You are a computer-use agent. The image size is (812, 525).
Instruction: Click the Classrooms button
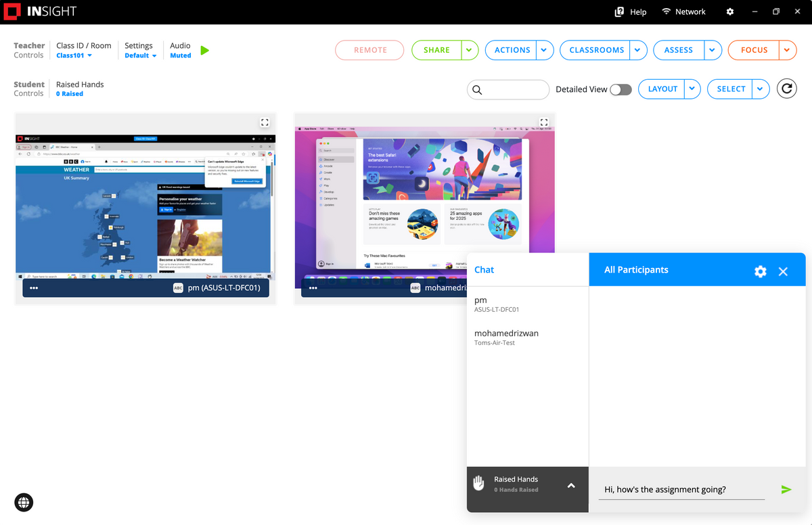[x=595, y=50]
